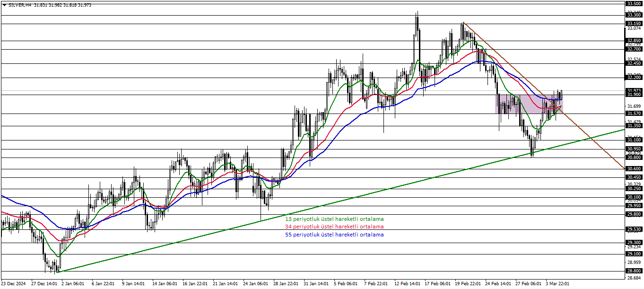Click the 27 Dec 14:01 time label
The height and width of the screenshot is (289, 644).
point(44,284)
